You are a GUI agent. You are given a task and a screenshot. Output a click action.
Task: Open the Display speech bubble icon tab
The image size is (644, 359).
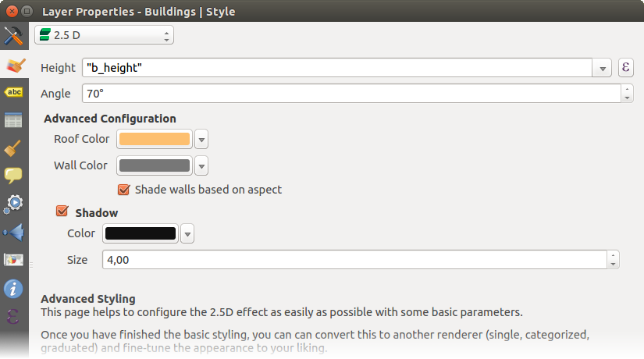click(x=13, y=176)
